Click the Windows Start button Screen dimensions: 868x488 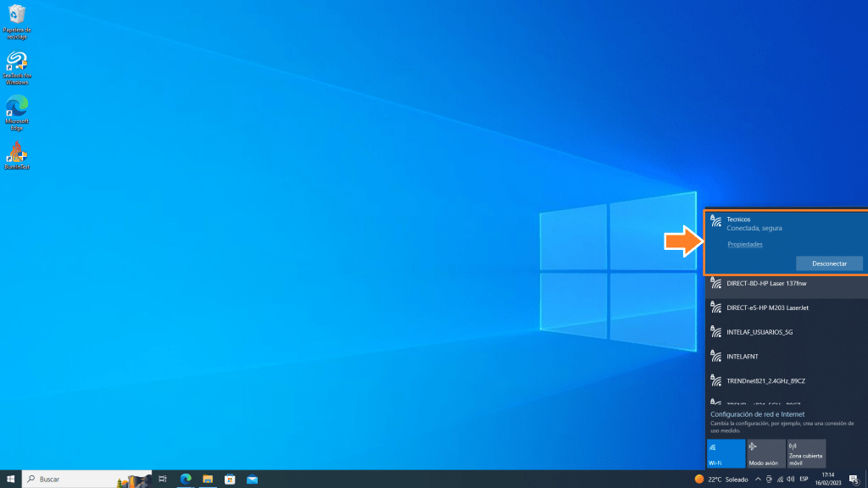point(10,479)
